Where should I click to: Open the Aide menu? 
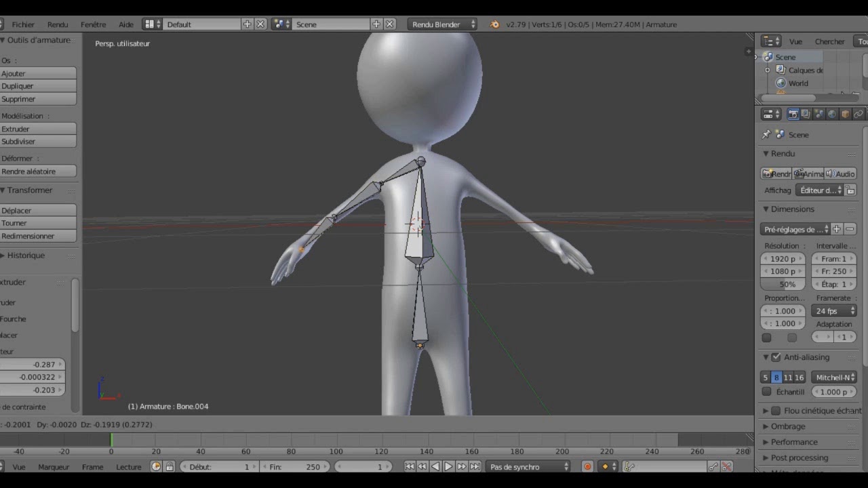[x=126, y=24]
